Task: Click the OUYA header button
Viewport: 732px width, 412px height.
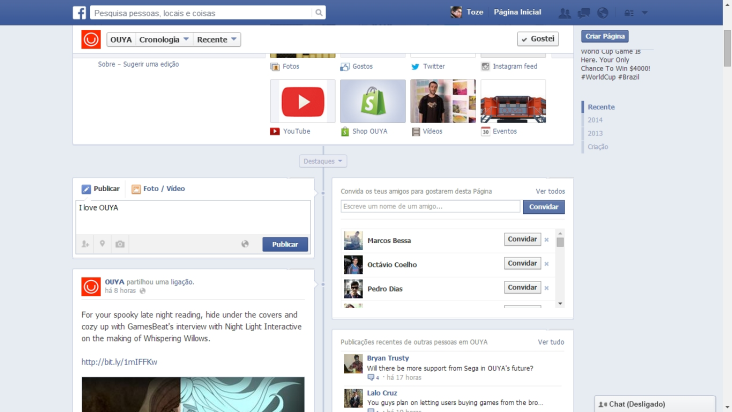Action: point(121,40)
